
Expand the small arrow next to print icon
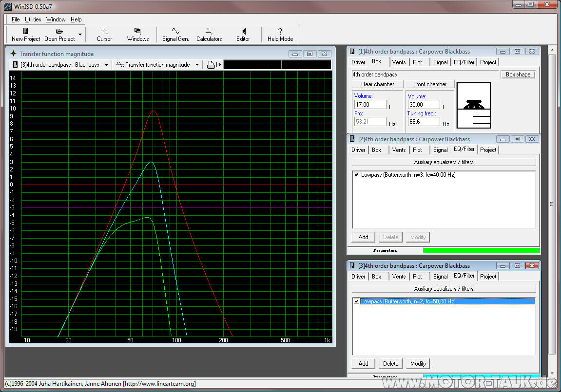[219, 65]
